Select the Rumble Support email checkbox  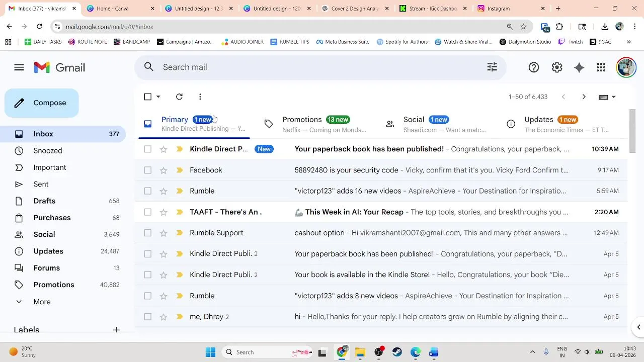(x=147, y=233)
